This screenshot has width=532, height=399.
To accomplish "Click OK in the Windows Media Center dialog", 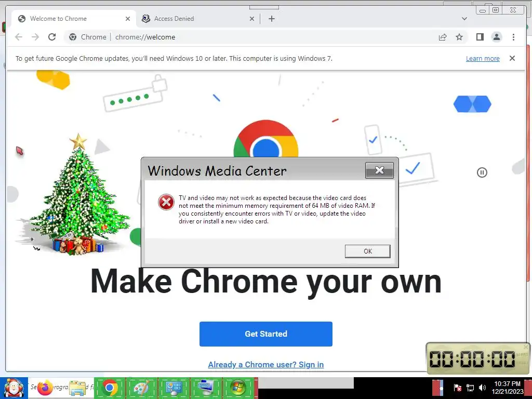I will tap(367, 251).
